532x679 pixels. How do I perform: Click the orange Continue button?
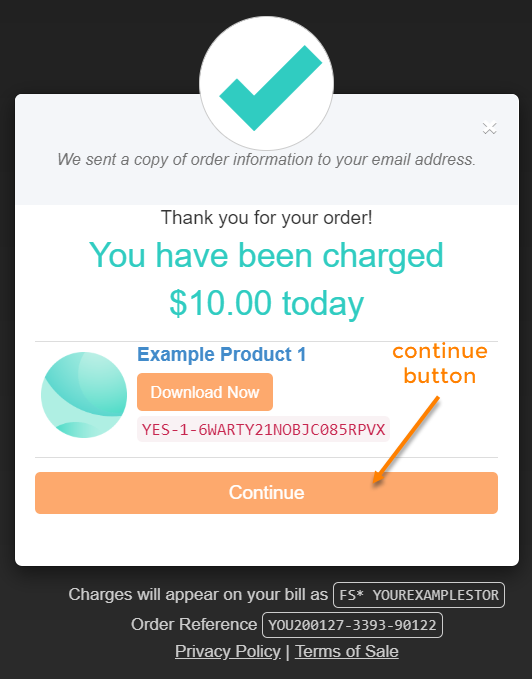point(266,493)
